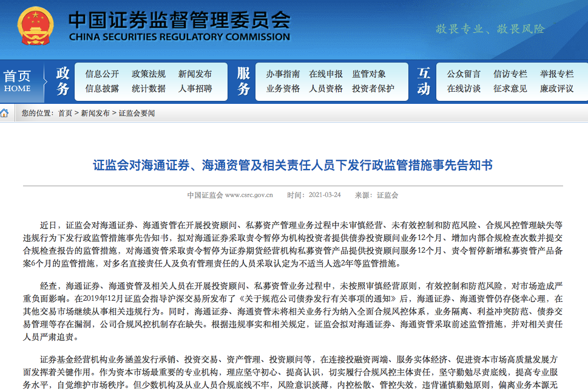Viewport: 588px width, 390px height.
Task: Click the 服务 section heading
Action: pyautogui.click(x=243, y=81)
